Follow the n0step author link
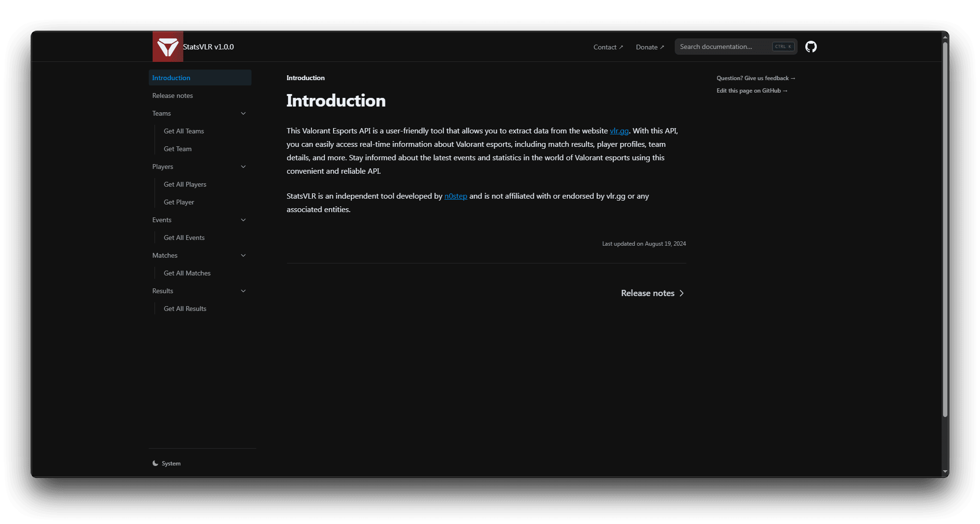Viewport: 980px width, 524px height. (x=455, y=196)
